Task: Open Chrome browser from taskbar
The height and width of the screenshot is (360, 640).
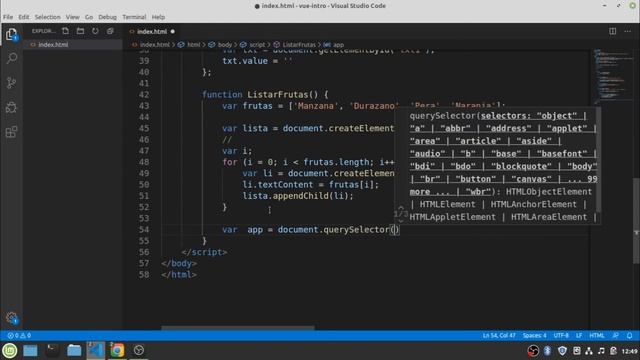Action: pyautogui.click(x=117, y=351)
